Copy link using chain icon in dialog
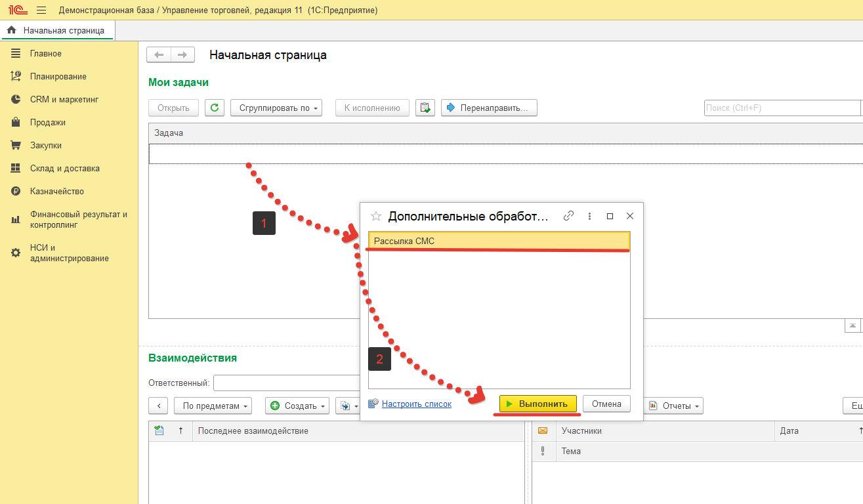 click(569, 216)
